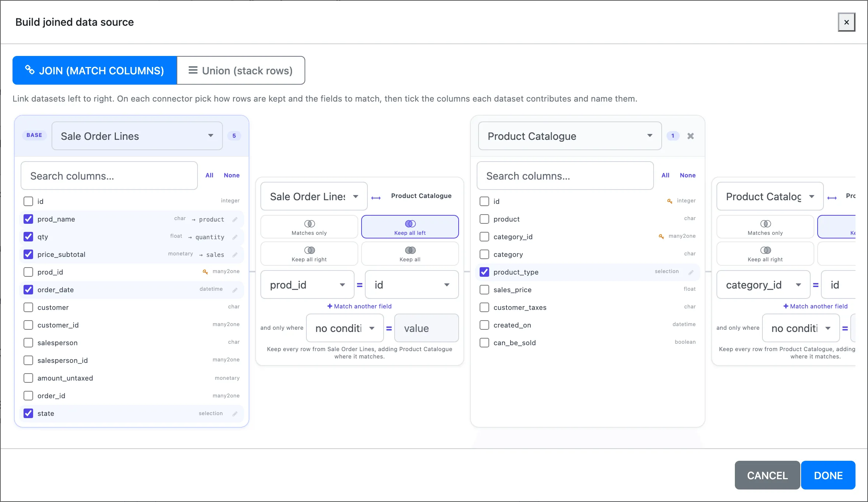Viewport: 868px width, 502px height.
Task: Click the swap arrow between Sale Order Lines and Product Catalogue
Action: [x=376, y=198]
